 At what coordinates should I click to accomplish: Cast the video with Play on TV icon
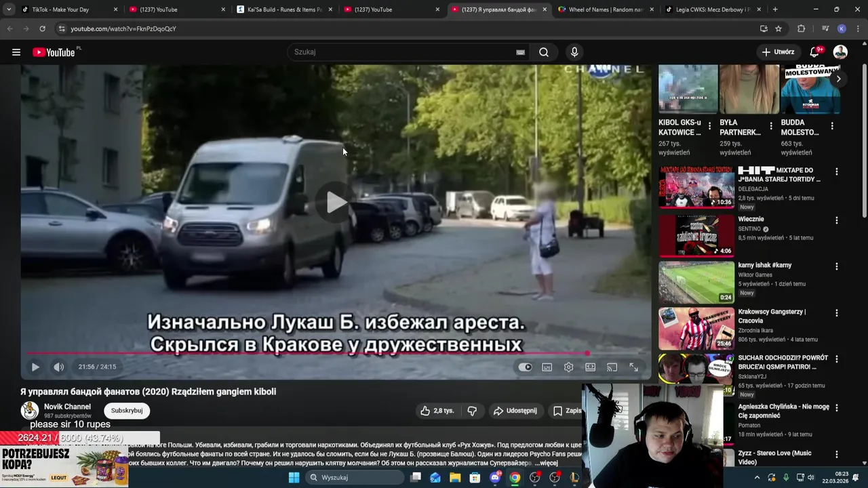tap(612, 367)
